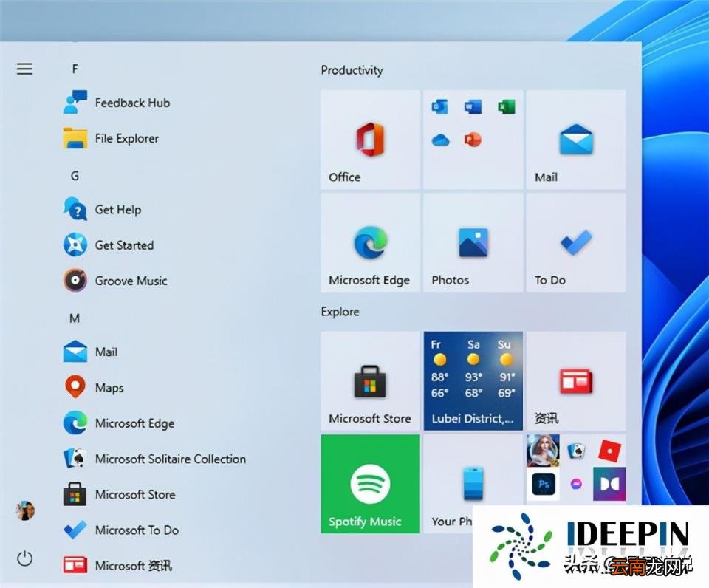
Task: Click the Word icon in the Office folder tile
Action: click(473, 107)
